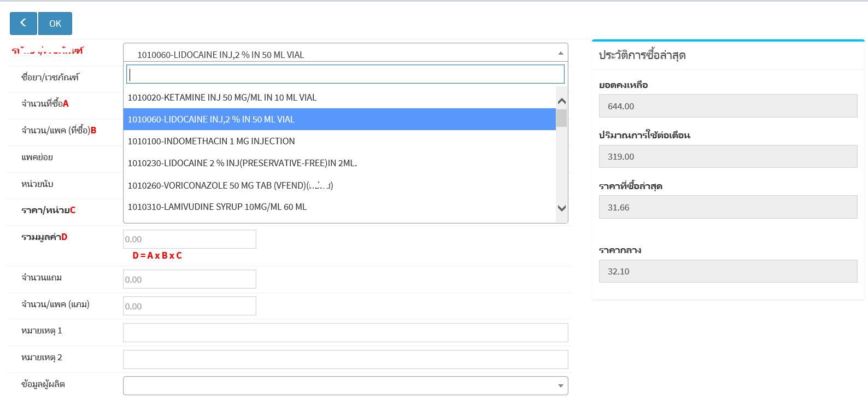This screenshot has width=868, height=404.
Task: Click the remaining balance 644.00 field
Action: click(x=728, y=106)
